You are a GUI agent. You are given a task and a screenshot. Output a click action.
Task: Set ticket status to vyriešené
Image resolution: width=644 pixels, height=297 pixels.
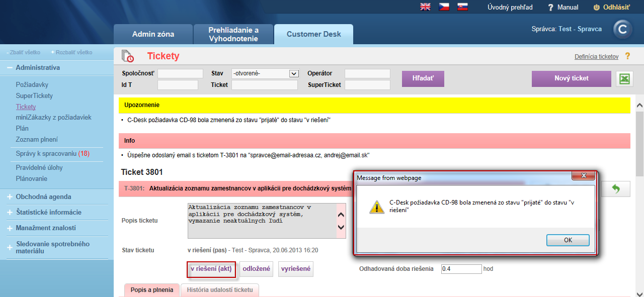pos(296,269)
